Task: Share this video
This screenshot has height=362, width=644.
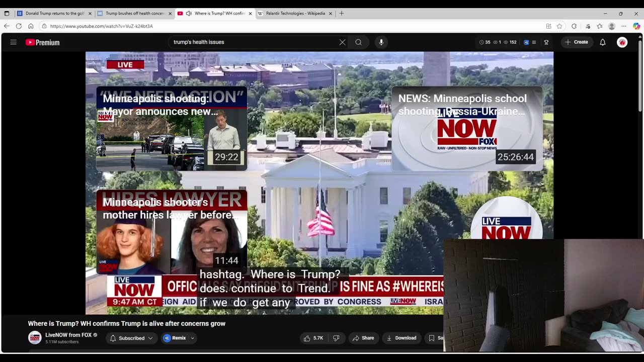Action: (x=363, y=338)
